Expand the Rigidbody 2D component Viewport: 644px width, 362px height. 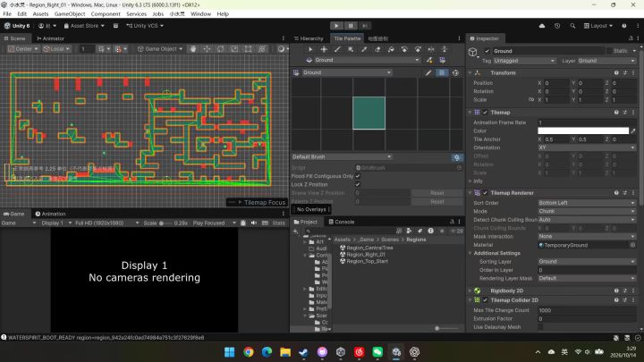tap(470, 290)
